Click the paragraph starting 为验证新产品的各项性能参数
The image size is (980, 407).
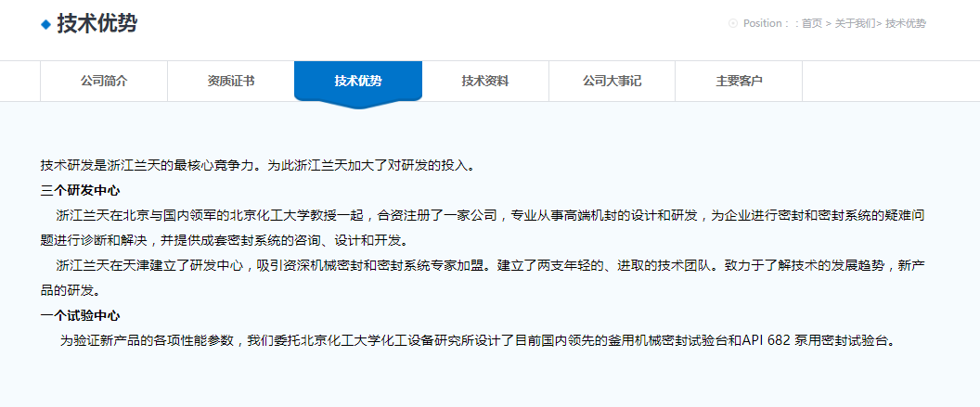tap(481, 341)
